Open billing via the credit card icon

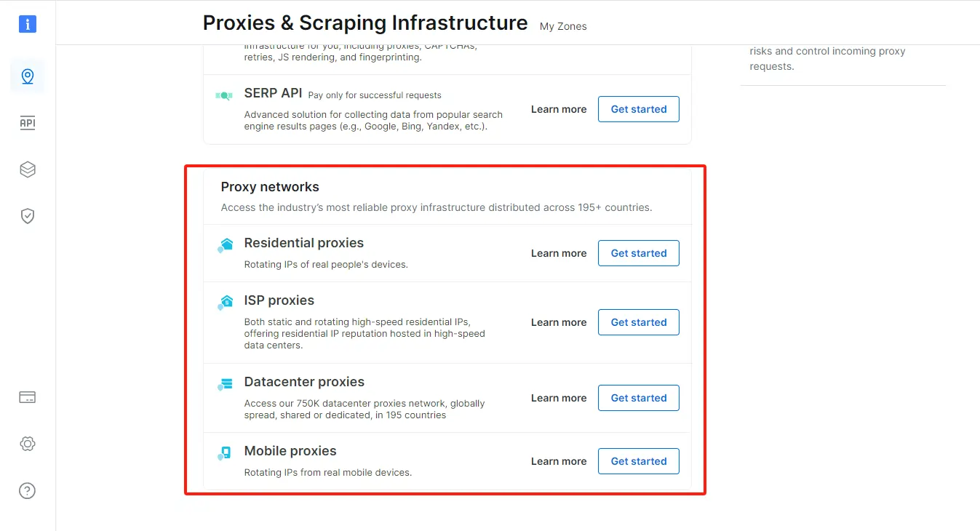tap(27, 397)
